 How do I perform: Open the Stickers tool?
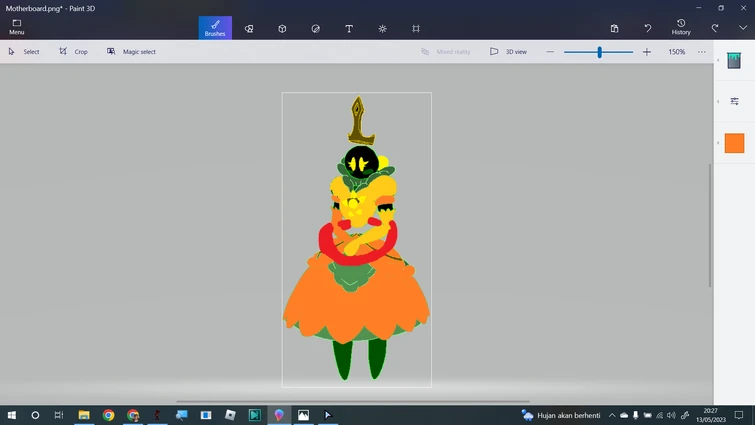[316, 29]
